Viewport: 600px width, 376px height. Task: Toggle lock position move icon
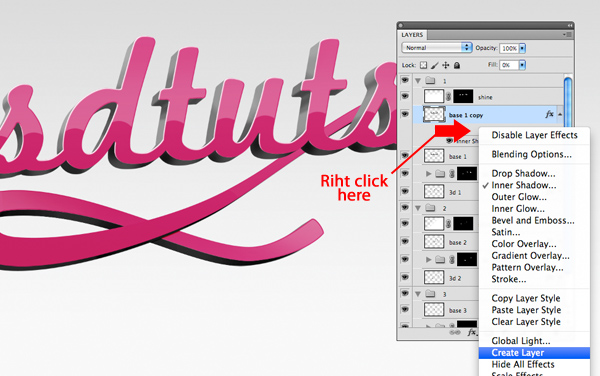[446, 65]
